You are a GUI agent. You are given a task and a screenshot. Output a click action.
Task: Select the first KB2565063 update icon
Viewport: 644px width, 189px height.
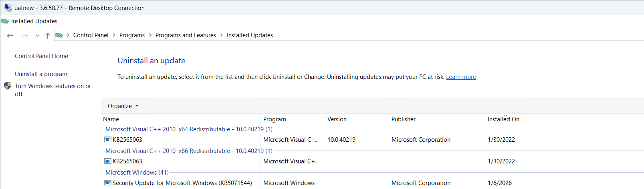108,140
